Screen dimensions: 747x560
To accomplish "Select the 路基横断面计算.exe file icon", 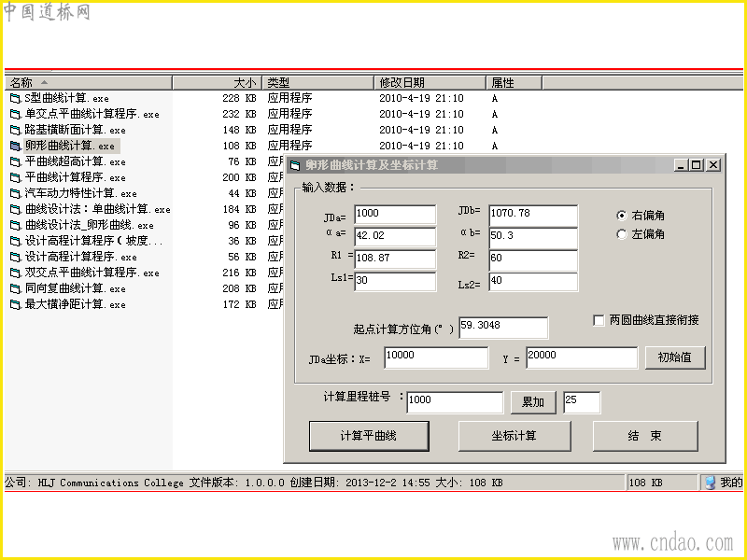I will click(x=16, y=130).
